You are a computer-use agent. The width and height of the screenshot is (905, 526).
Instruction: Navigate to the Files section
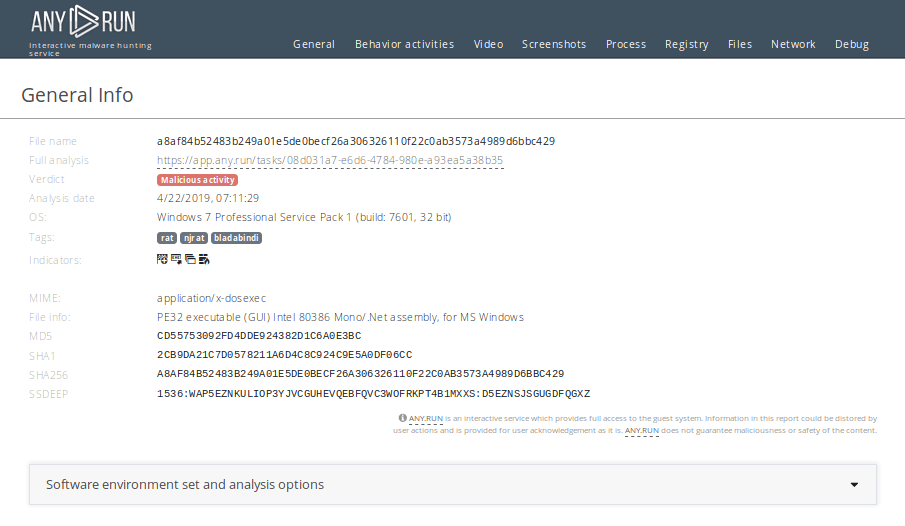click(x=740, y=44)
